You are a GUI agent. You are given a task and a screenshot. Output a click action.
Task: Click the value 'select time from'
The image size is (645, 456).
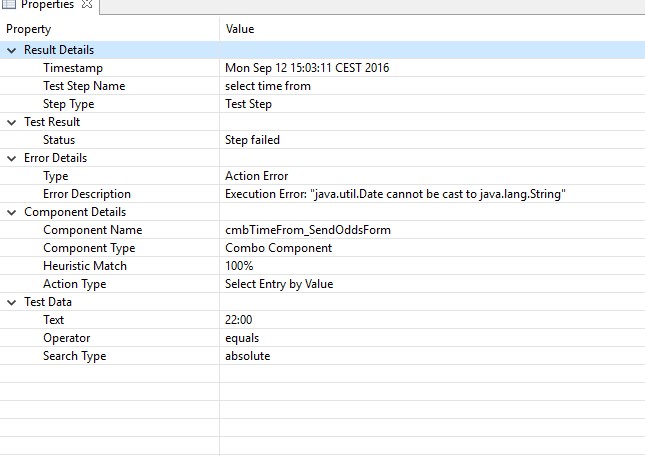268,86
